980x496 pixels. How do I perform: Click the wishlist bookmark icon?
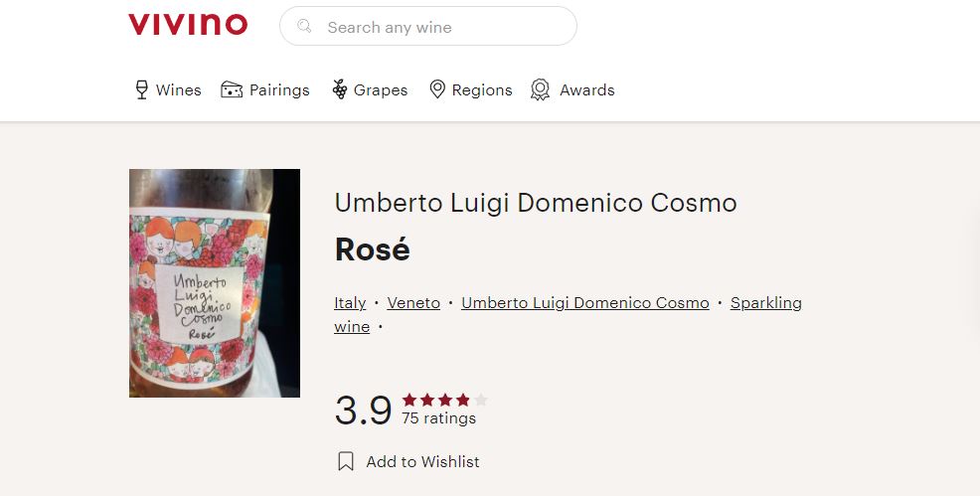[346, 461]
